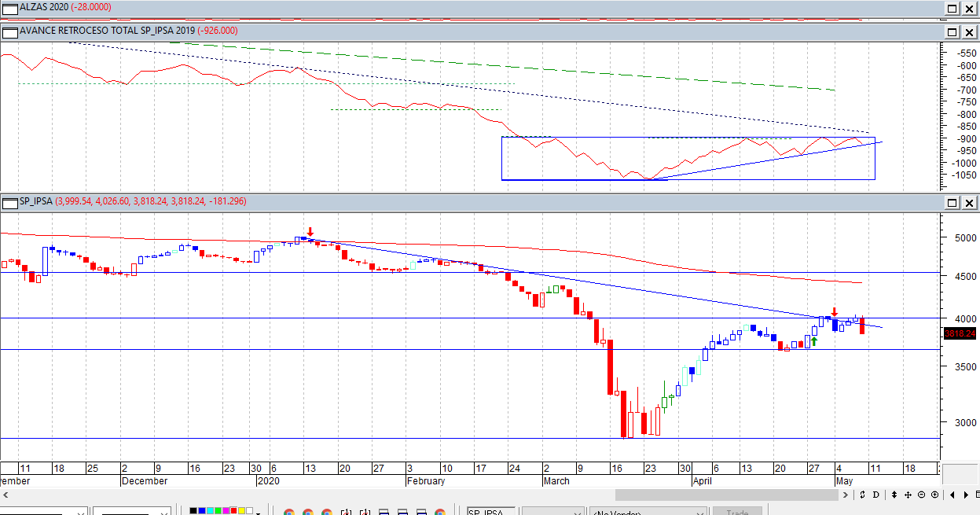Image resolution: width=980 pixels, height=515 pixels.
Task: Select the red down arrow marker in early May
Action: (x=835, y=312)
